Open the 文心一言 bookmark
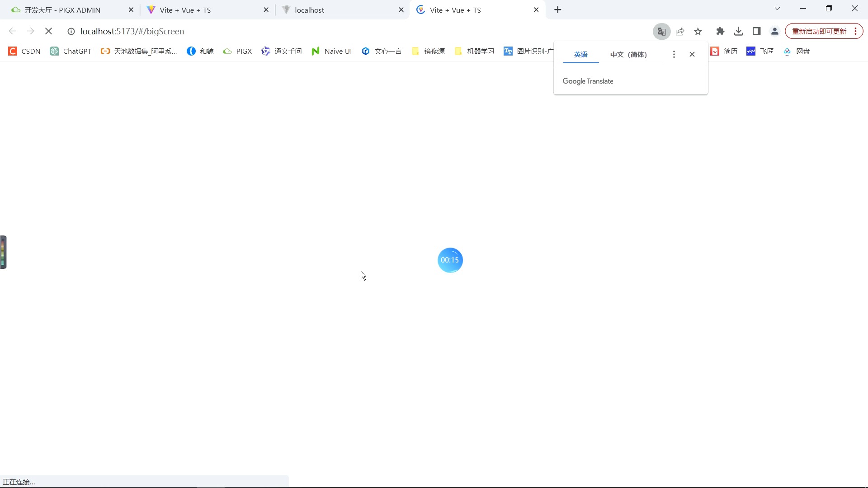868x488 pixels. [x=382, y=51]
